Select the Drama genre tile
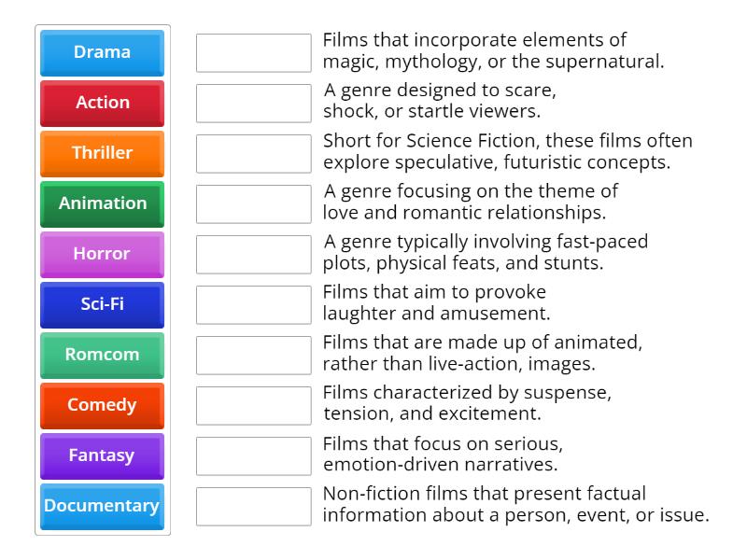 100,52
